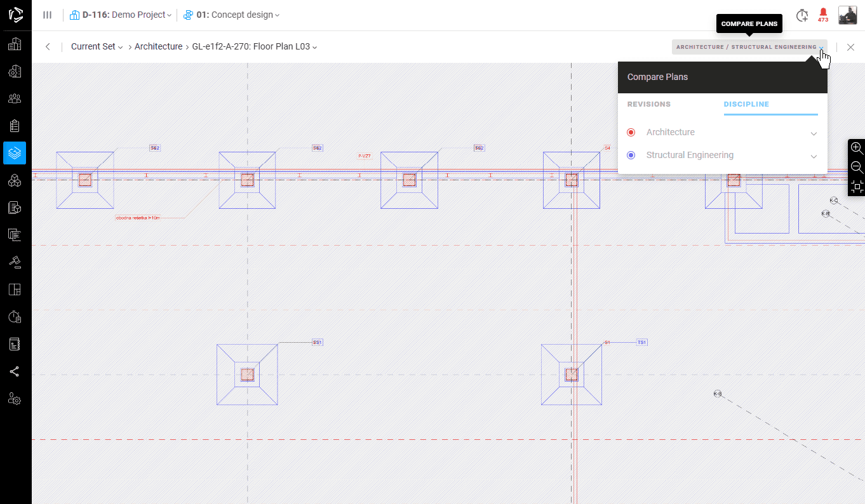Open the team members sidebar icon
This screenshot has height=504, width=865.
click(x=15, y=98)
